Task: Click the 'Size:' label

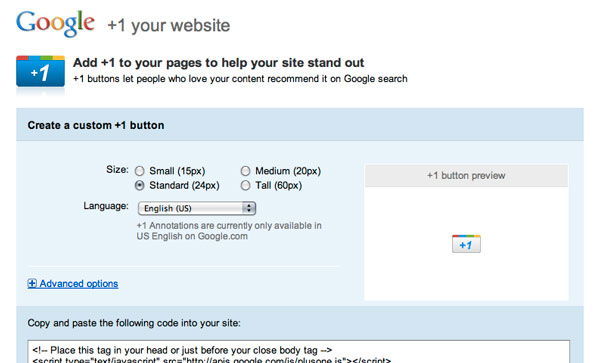Action: (117, 169)
